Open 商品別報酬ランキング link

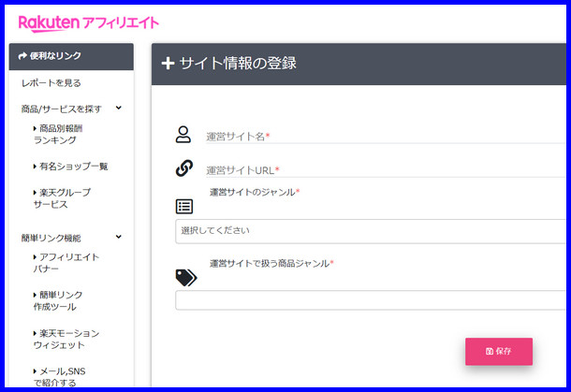(58, 134)
